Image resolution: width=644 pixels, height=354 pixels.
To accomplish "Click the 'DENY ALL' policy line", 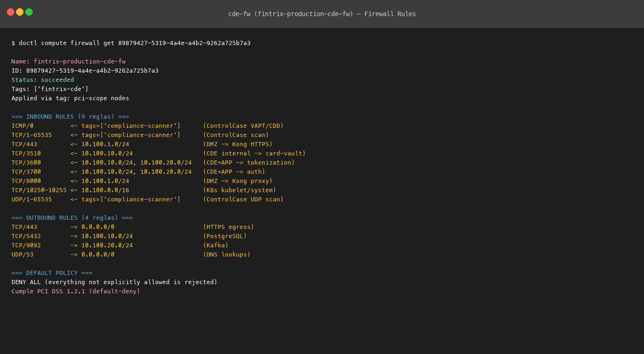I will (115, 282).
